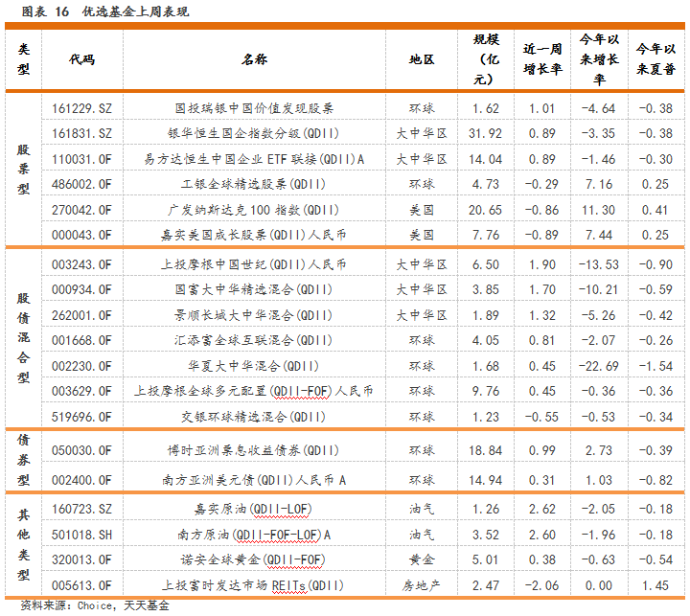Select name 上投摩根中国世纪(QDII)人民币
The image size is (690, 616).
tap(253, 264)
